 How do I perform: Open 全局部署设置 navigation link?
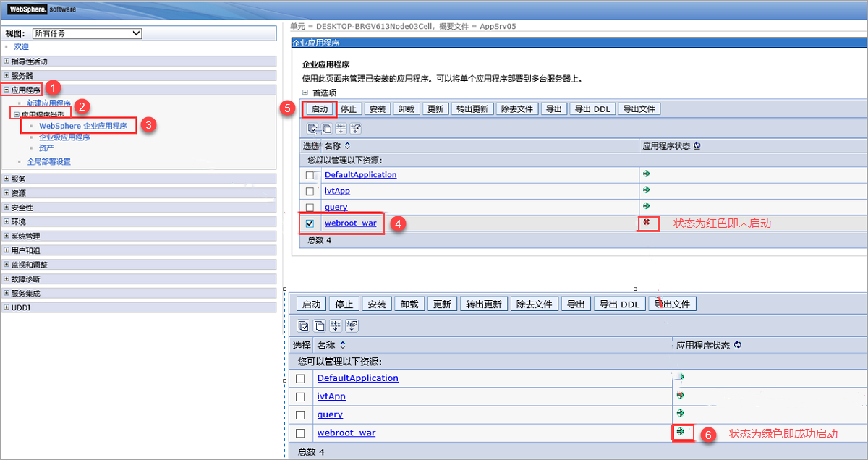48,162
